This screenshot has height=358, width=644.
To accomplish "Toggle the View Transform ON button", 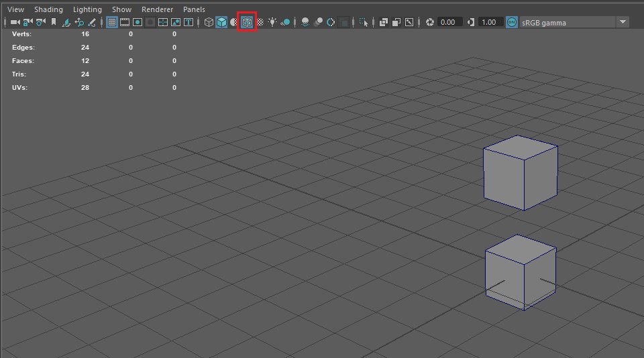I will point(511,22).
